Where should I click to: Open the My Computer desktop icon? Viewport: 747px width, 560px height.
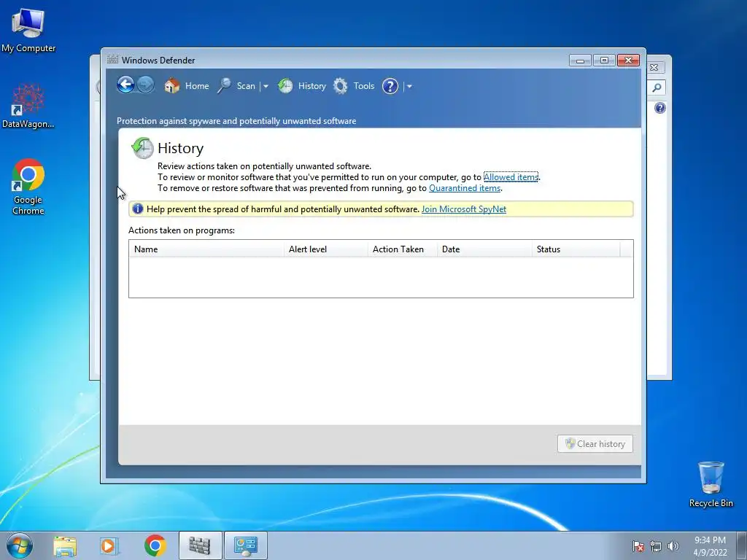(28, 29)
